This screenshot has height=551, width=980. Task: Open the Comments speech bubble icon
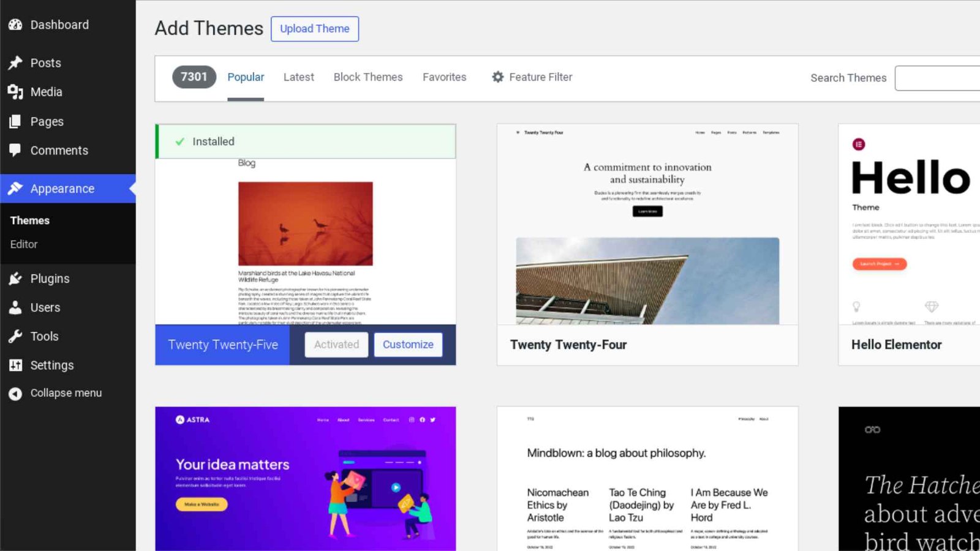15,150
